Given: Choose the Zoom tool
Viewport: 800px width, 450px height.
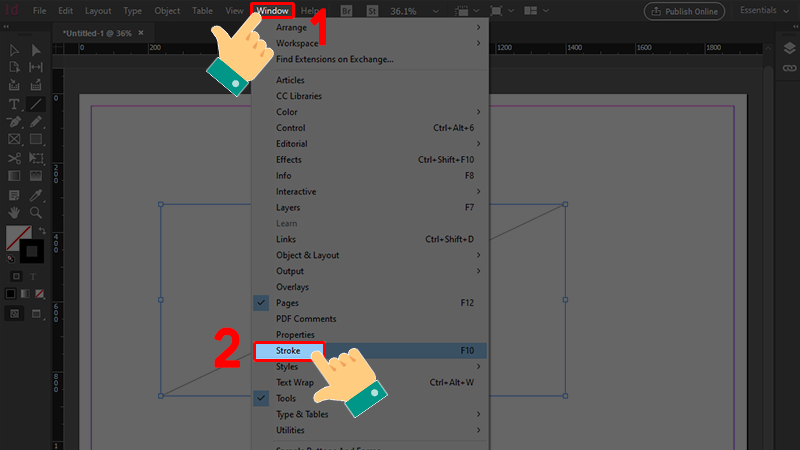Looking at the screenshot, I should point(36,212).
